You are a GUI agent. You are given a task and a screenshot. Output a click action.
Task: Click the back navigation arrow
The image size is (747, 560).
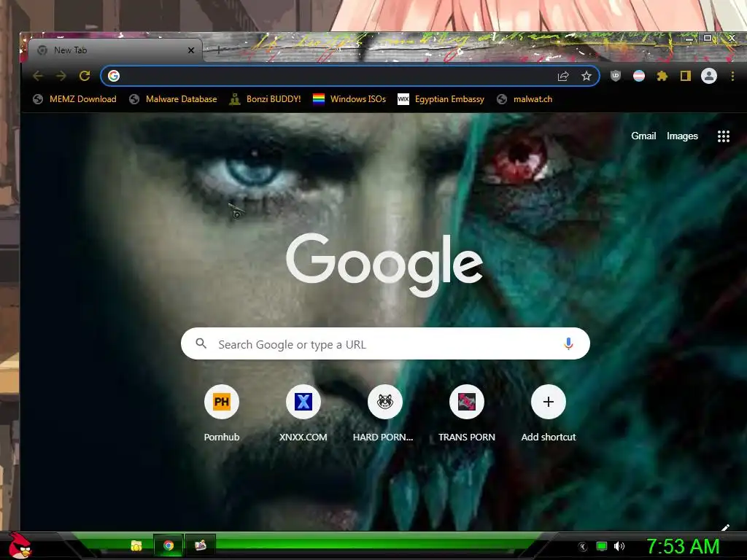38,76
